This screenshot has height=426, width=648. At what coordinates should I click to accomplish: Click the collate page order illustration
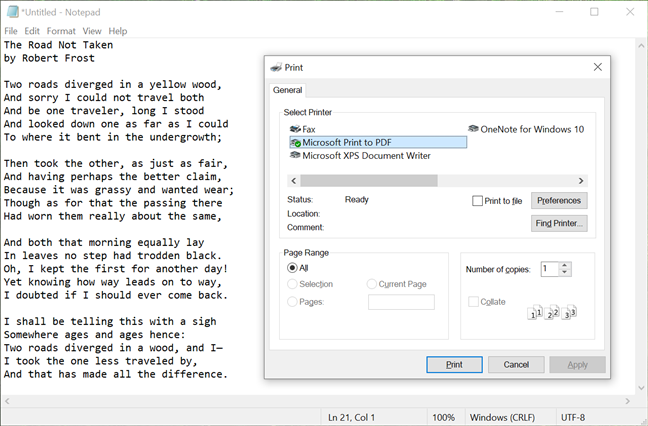pos(552,312)
